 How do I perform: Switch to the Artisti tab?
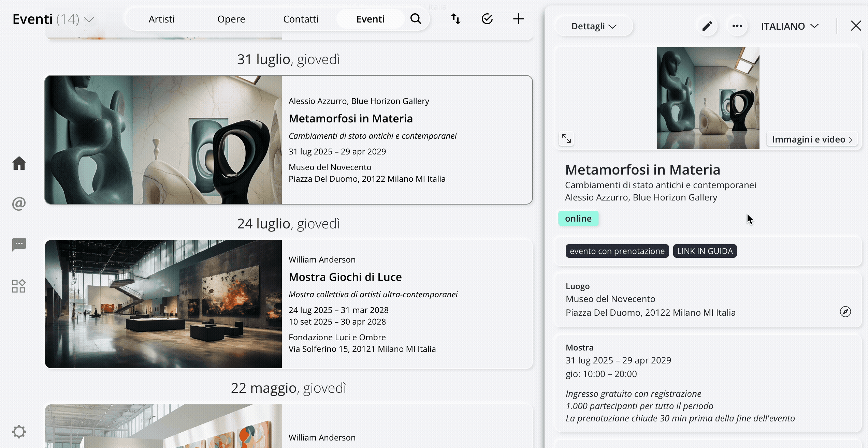[x=161, y=19]
